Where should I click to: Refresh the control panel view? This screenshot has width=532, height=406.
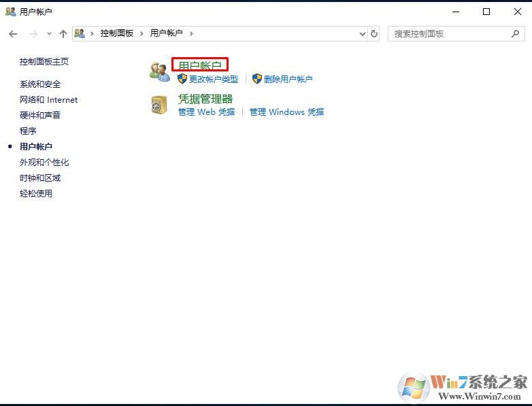pyautogui.click(x=374, y=33)
